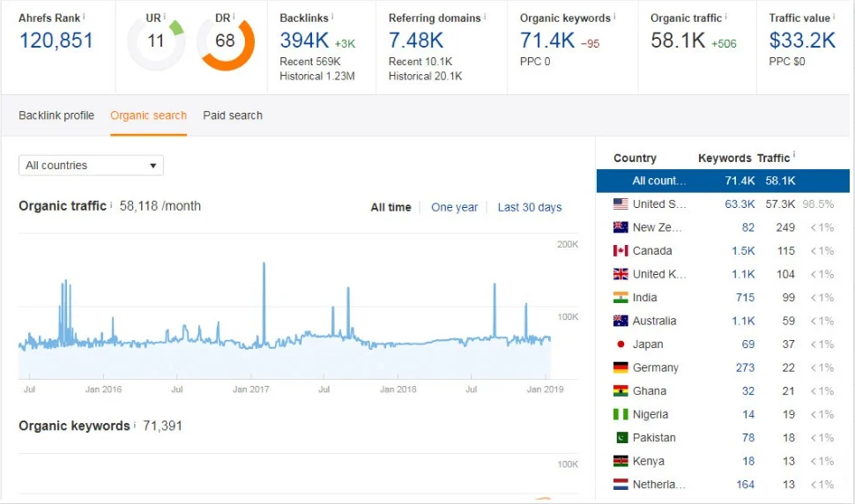Image resolution: width=855 pixels, height=504 pixels.
Task: Click info icon next to Ahrefs Rank
Action: [x=85, y=16]
